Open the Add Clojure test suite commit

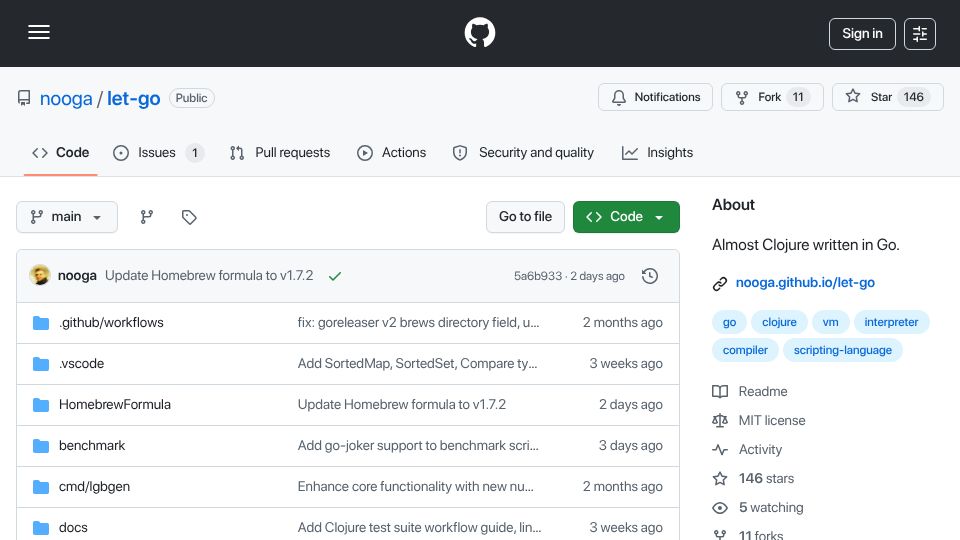click(419, 528)
